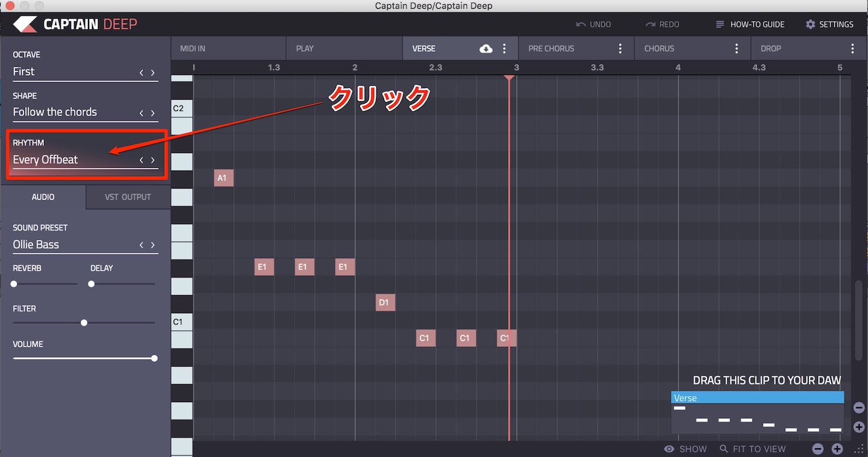
Task: Click the bottom zoom in plus icon
Action: click(x=838, y=449)
